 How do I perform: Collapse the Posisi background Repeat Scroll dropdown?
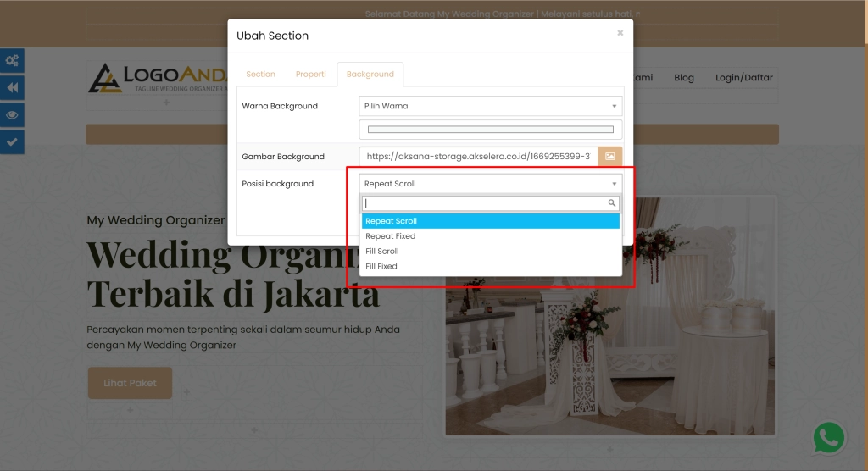click(x=490, y=184)
